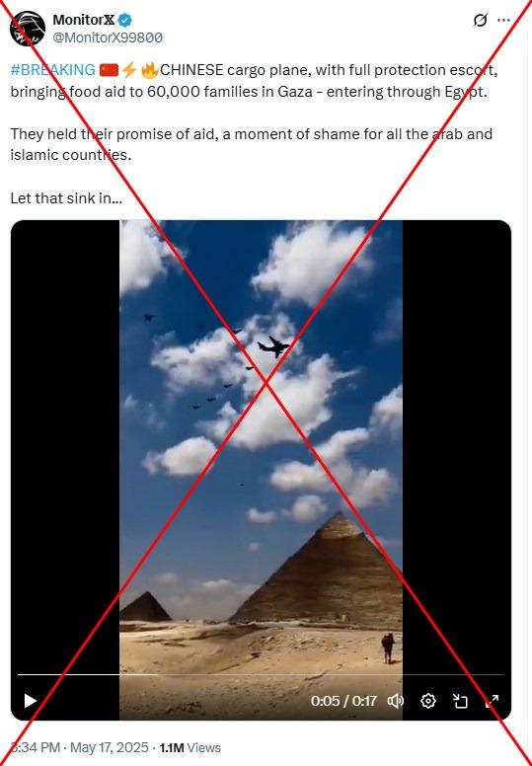Image resolution: width=532 pixels, height=766 pixels.
Task: Click the blue verified badge
Action: pos(125,20)
